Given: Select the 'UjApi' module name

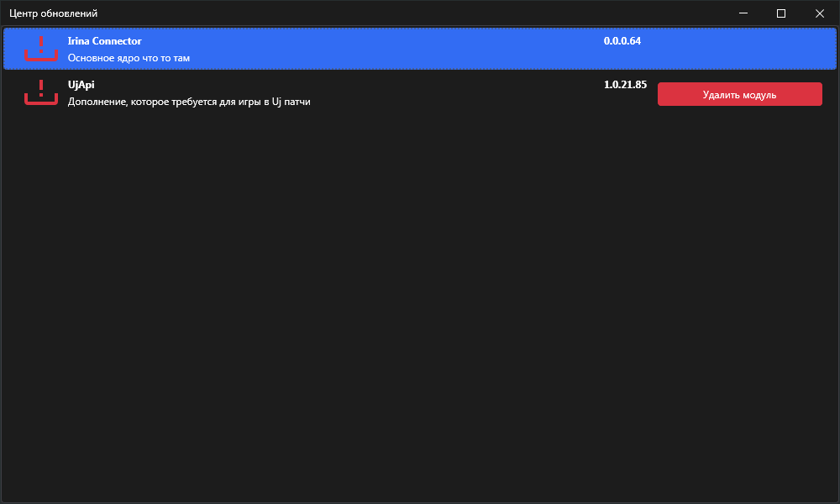Looking at the screenshot, I should [x=81, y=85].
